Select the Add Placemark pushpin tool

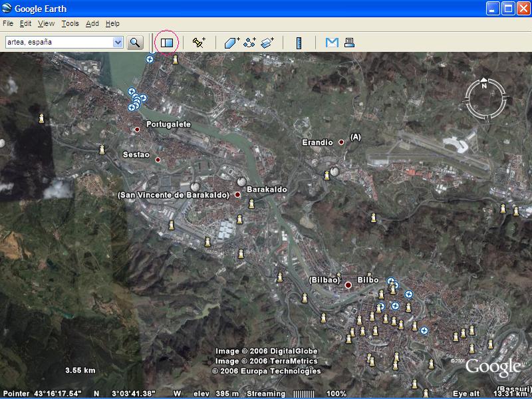point(199,43)
